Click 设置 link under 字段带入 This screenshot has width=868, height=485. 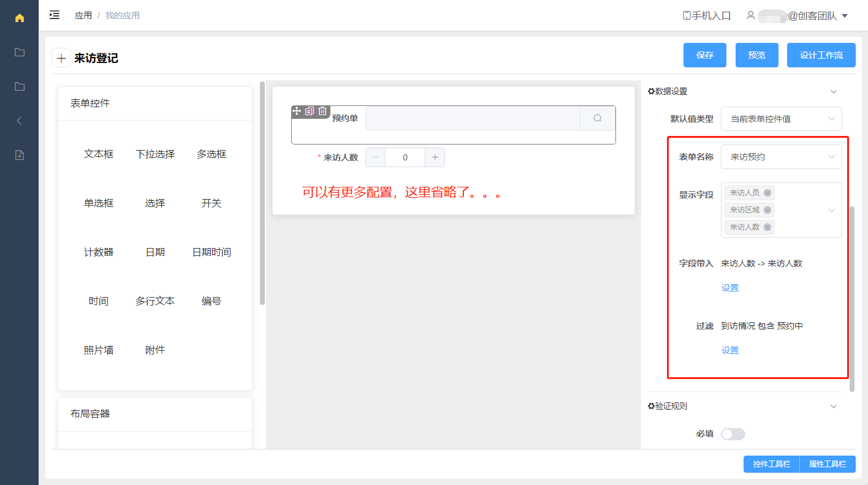pyautogui.click(x=730, y=288)
